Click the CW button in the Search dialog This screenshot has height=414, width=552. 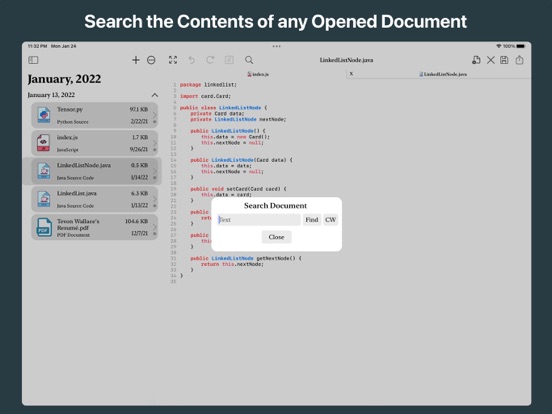(330, 220)
